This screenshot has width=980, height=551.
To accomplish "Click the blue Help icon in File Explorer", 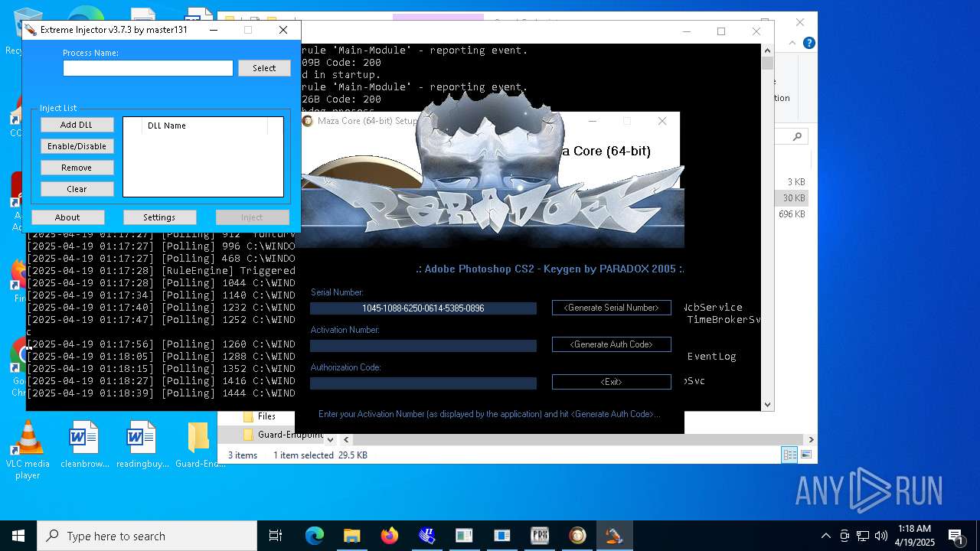I will point(808,44).
